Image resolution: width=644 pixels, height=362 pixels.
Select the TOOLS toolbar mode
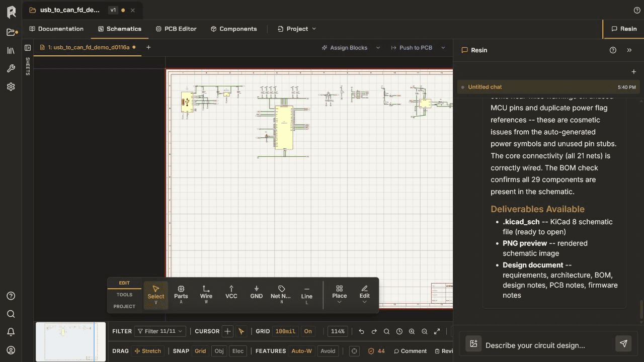(124, 295)
